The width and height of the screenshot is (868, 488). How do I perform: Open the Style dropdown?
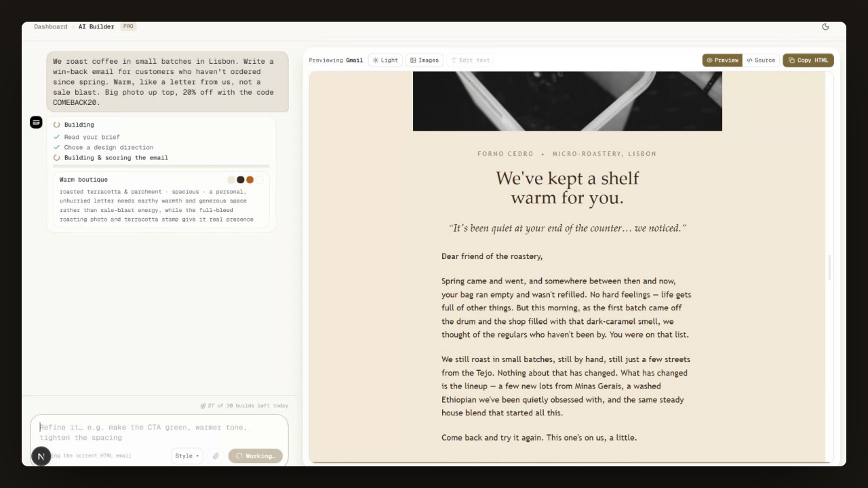187,456
